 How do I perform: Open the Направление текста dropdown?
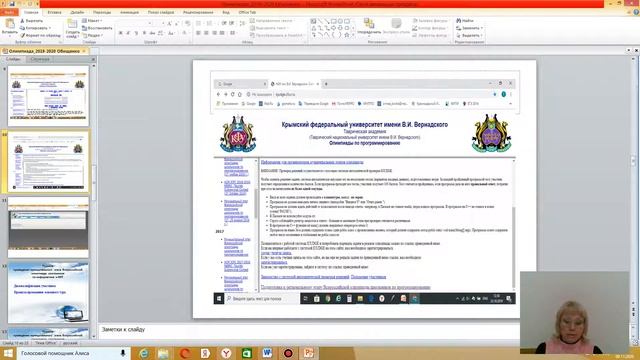[x=273, y=20]
